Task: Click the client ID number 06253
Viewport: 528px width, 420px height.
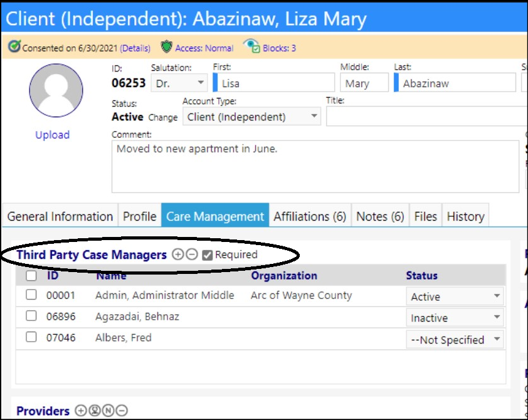Action: pyautogui.click(x=129, y=83)
